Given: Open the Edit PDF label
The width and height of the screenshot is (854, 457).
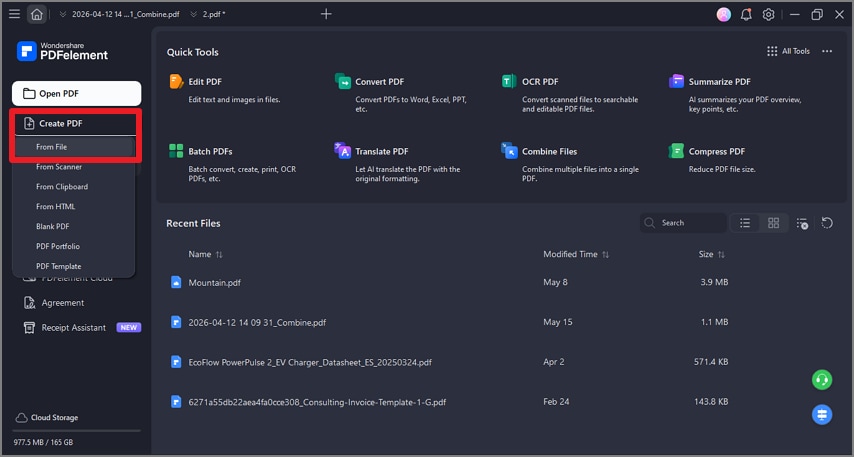Looking at the screenshot, I should click(205, 82).
